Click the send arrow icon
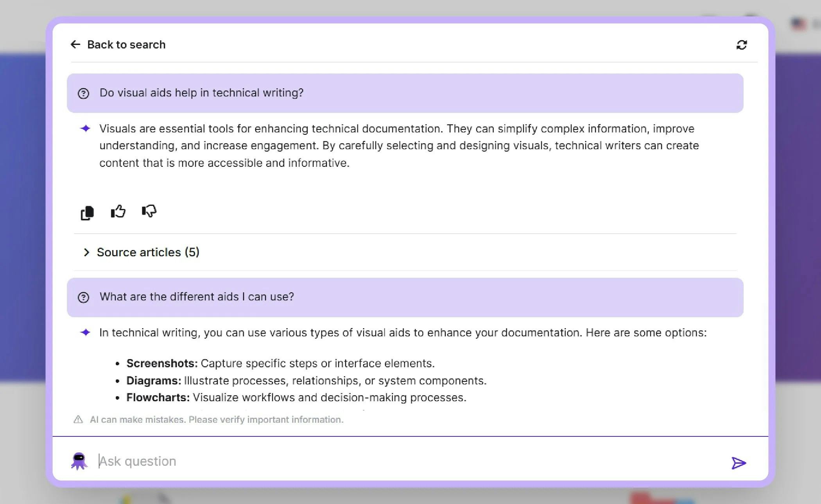 pos(738,463)
